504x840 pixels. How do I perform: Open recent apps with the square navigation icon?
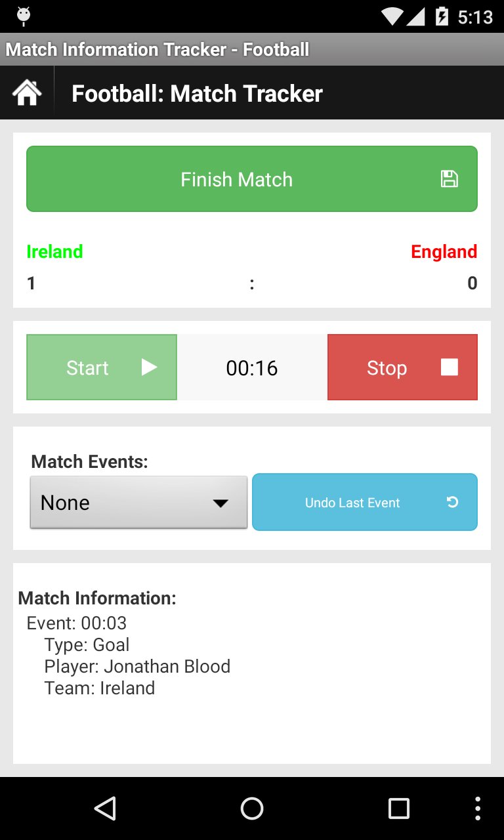(398, 808)
